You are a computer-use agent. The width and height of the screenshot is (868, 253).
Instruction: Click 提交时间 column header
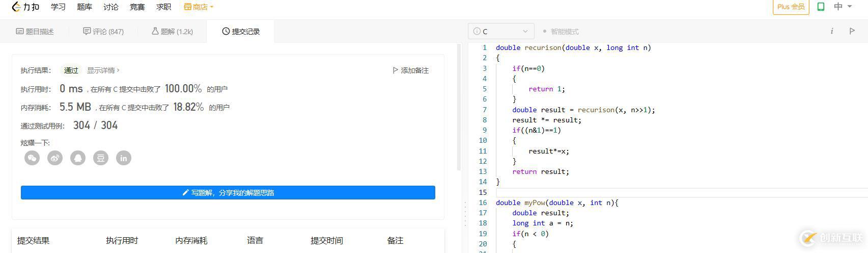(x=327, y=240)
